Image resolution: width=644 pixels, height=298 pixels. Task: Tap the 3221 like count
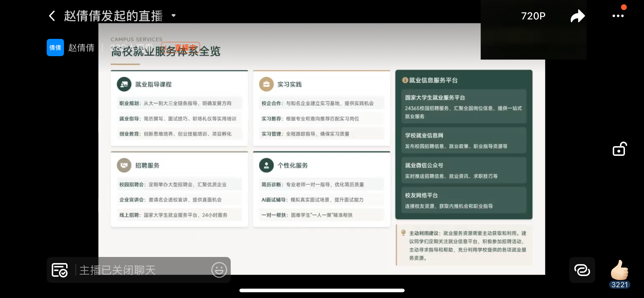(x=620, y=285)
